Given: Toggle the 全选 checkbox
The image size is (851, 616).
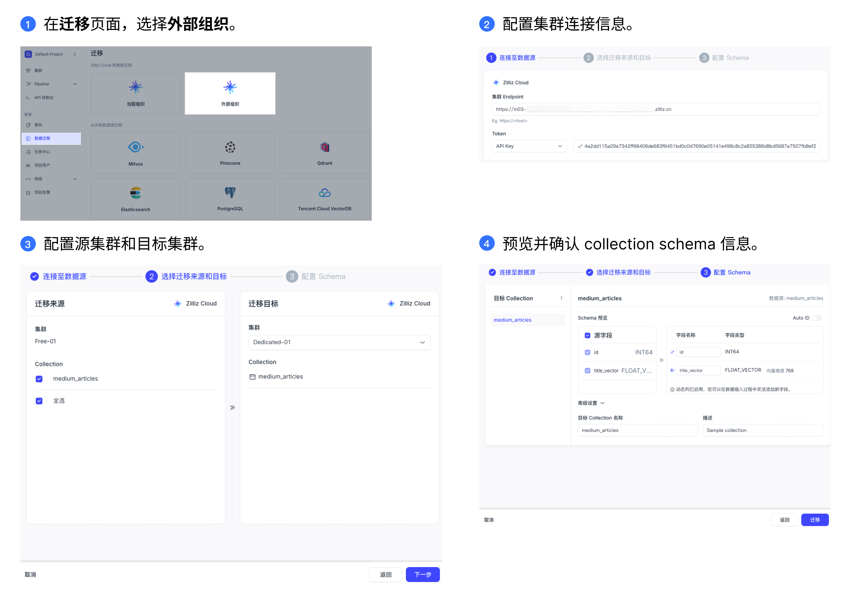Looking at the screenshot, I should (x=39, y=401).
